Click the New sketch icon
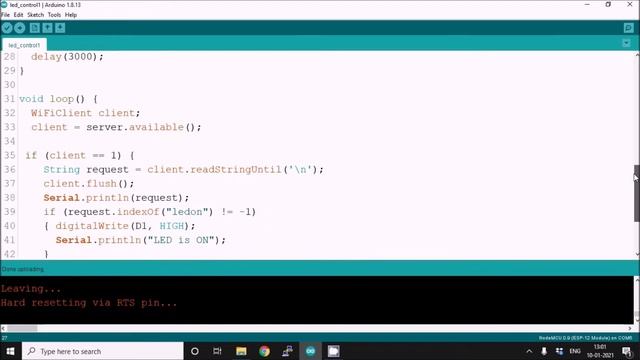Screen dimensions: 640x360 click(35, 28)
